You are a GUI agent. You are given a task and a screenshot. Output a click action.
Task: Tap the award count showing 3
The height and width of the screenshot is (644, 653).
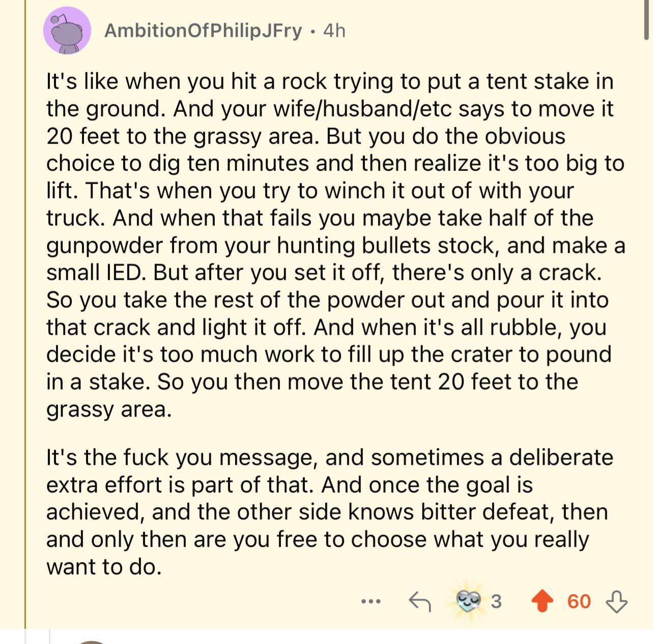[496, 602]
